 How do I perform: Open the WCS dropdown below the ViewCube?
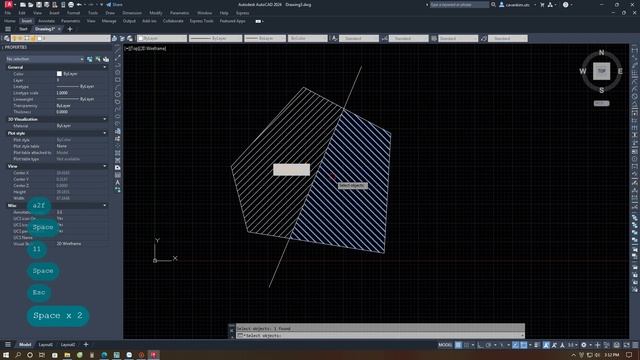tap(602, 103)
